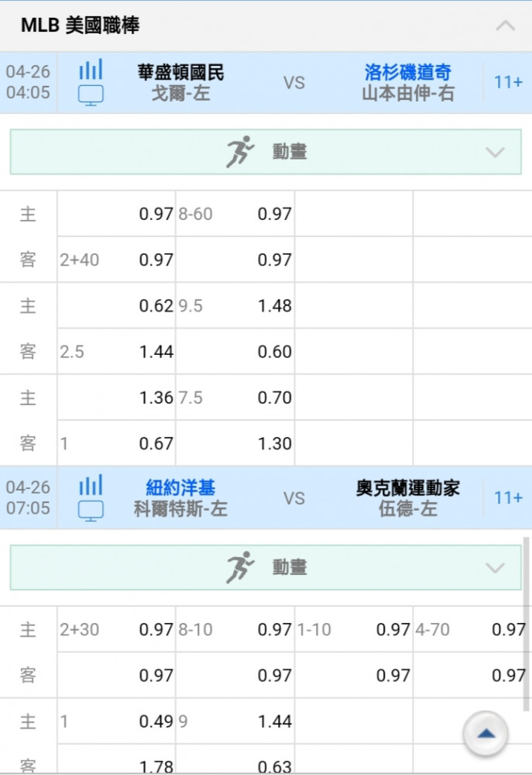The height and width of the screenshot is (775, 532).
Task: Select match date 04-26 04:05
Action: (x=28, y=82)
